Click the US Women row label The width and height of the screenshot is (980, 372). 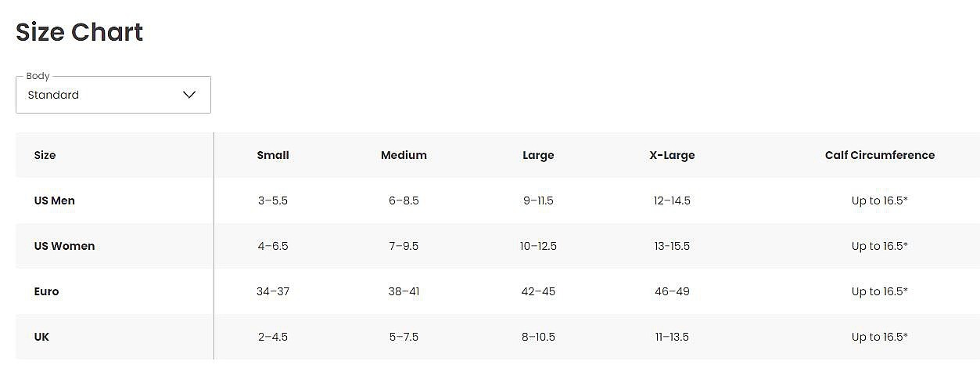64,246
